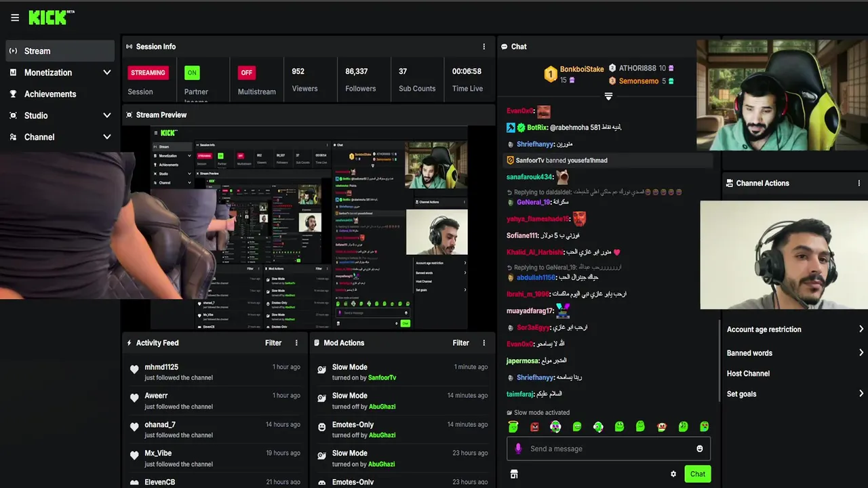This screenshot has width=868, height=488.
Task: Select Stream in the sidebar
Action: (60, 51)
